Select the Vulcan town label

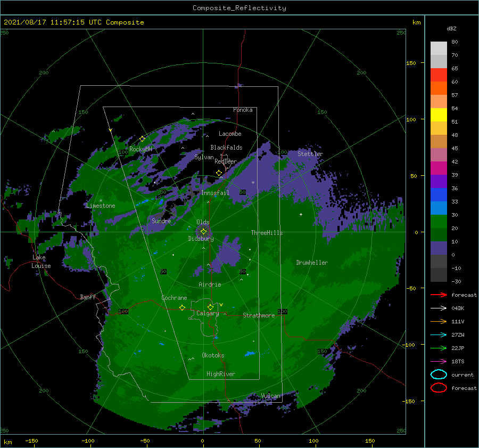(270, 396)
